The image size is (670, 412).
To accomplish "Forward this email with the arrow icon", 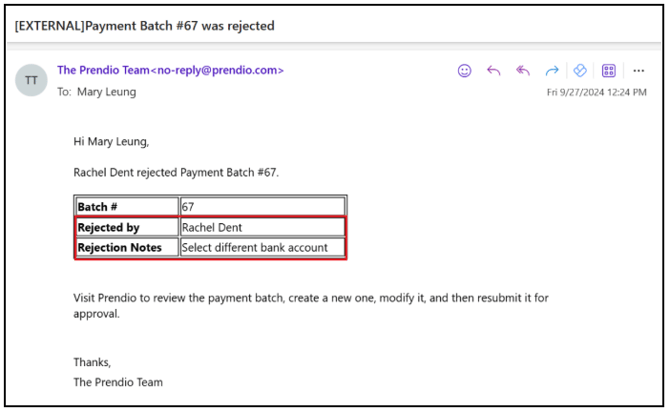I will point(551,71).
